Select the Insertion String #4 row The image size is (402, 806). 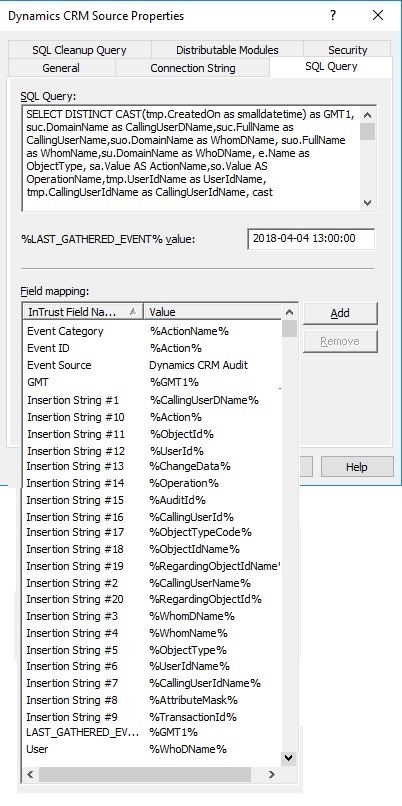coord(153,633)
